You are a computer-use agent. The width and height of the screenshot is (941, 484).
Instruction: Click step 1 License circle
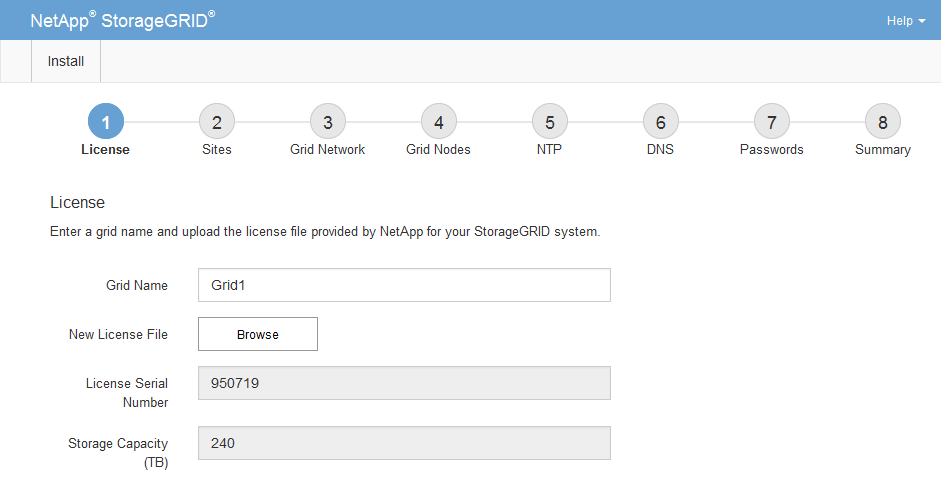coord(105,123)
